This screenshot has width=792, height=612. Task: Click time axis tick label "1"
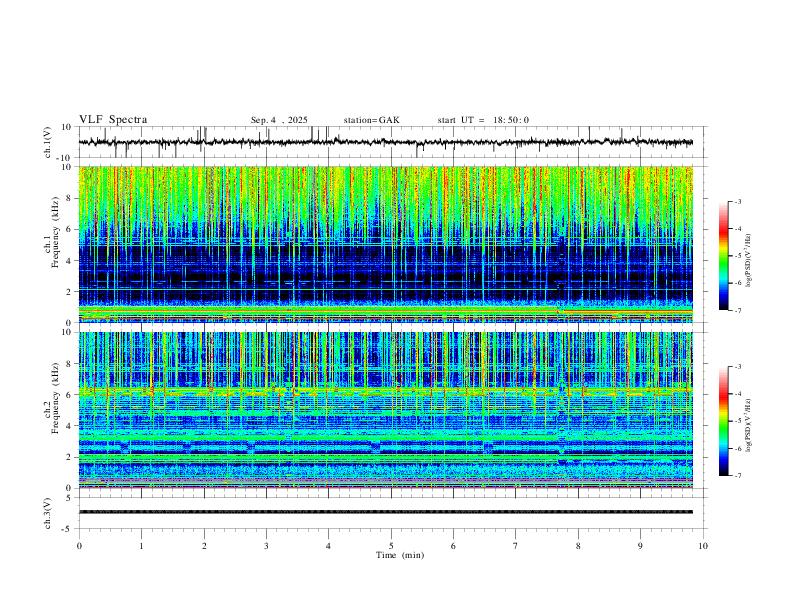point(141,546)
